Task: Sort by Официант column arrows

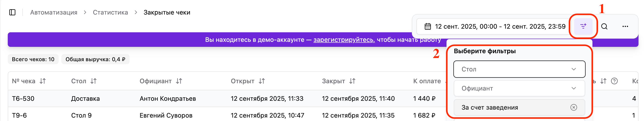Action: (x=179, y=81)
